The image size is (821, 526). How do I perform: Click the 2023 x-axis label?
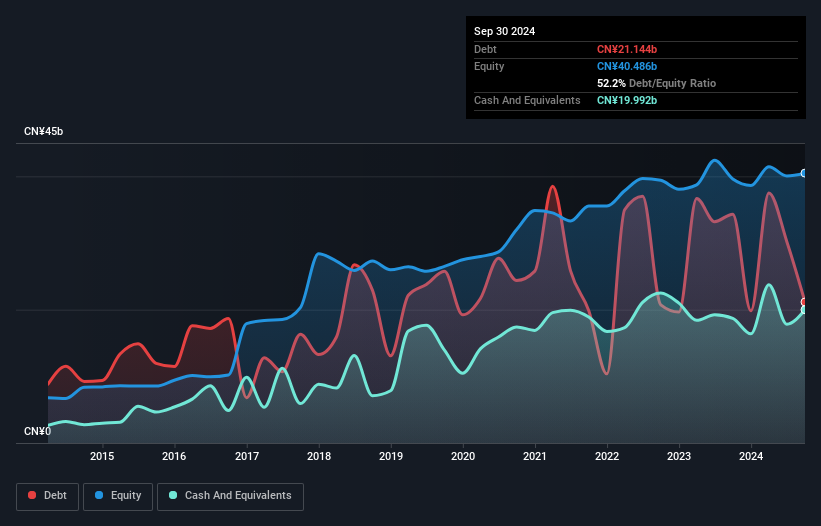coord(679,456)
